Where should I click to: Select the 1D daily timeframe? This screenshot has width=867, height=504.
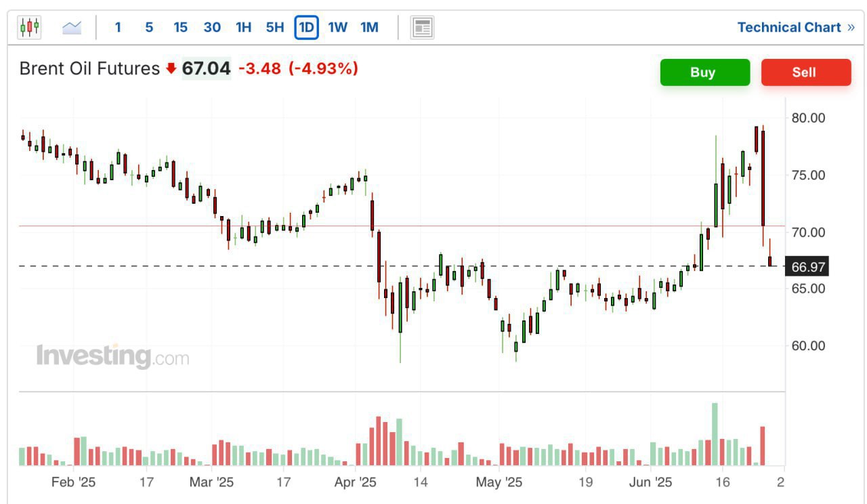[306, 27]
